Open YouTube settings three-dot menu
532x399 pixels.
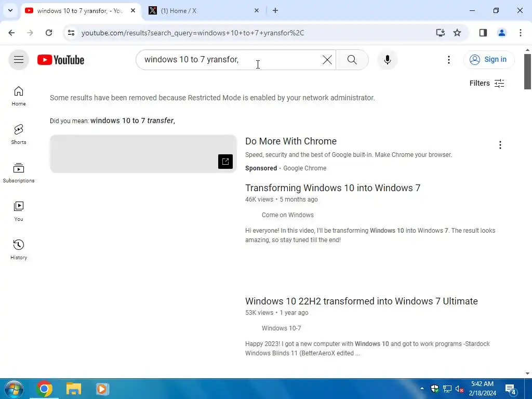[x=448, y=60]
